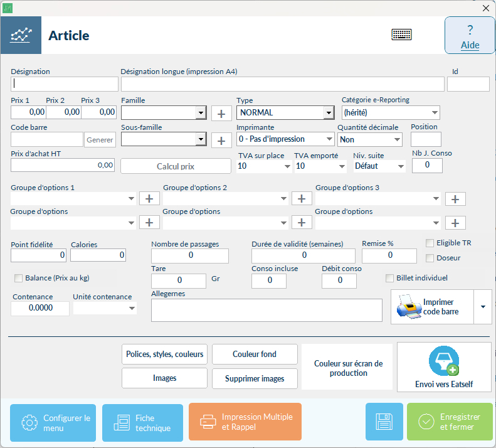The width and height of the screenshot is (496, 448).
Task: Click plus beside second-row right Groupe d'options
Action: coord(455,223)
